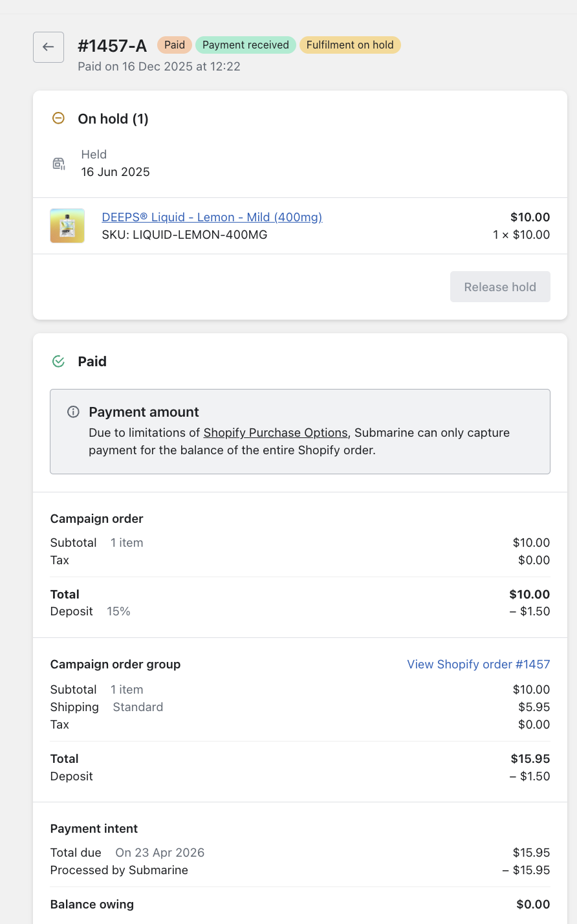Click the orange On hold status icon
Screen dimensions: 577x924
click(58, 118)
